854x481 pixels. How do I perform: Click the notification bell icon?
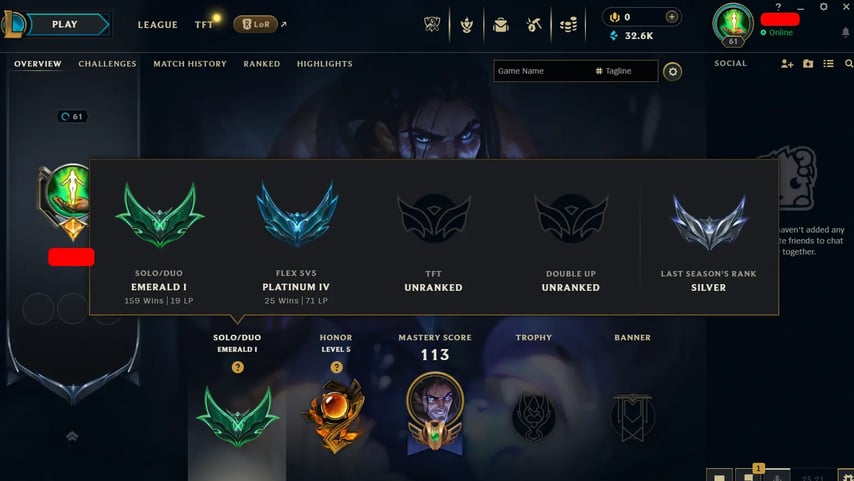point(845,33)
